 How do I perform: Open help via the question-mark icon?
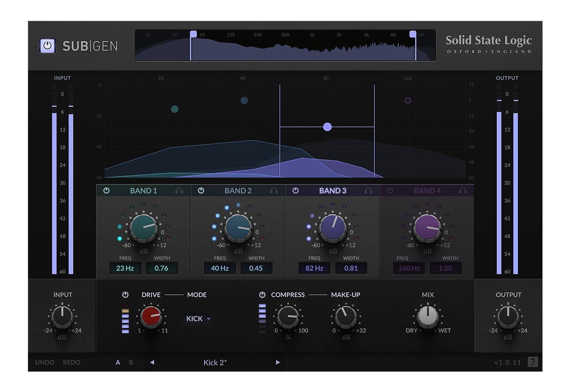click(533, 362)
